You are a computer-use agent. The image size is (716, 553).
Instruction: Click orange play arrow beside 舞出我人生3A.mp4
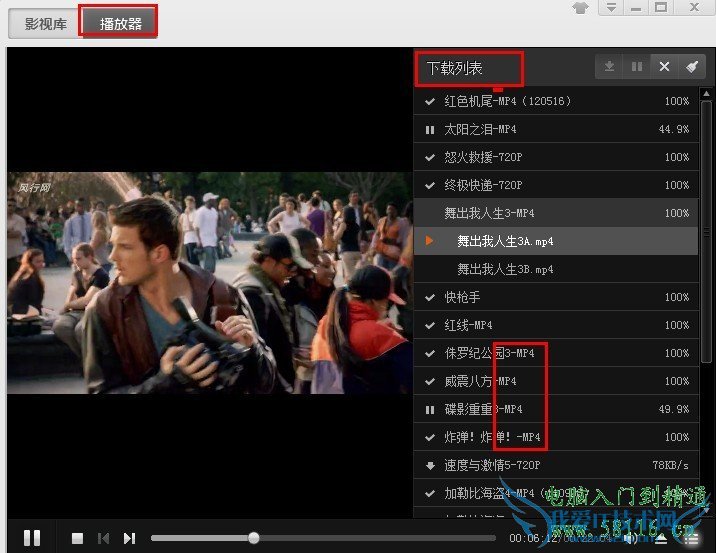click(x=429, y=241)
